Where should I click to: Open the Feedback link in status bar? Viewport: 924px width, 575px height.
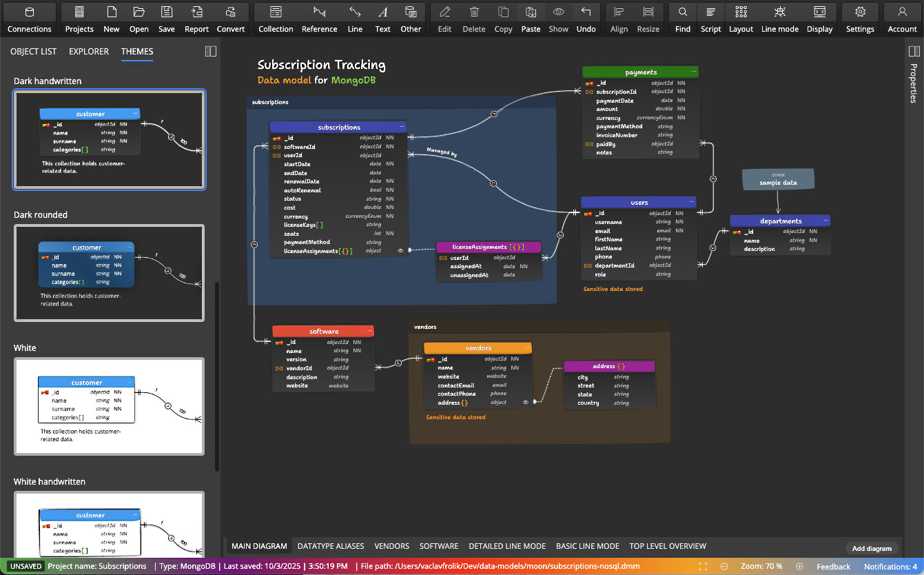(x=834, y=567)
